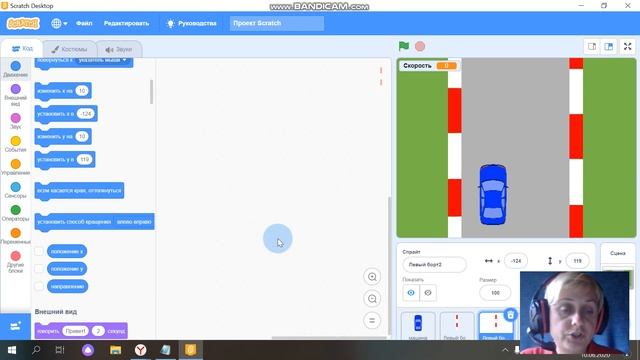Select the first Левый борт sprite thumbnail
Image resolution: width=640 pixels, height=360 pixels.
(x=457, y=326)
